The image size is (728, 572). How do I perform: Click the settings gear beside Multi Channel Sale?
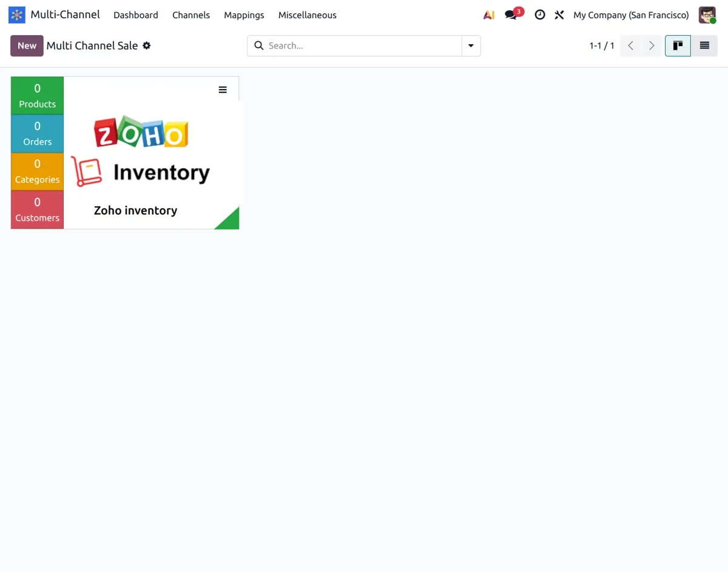point(147,45)
